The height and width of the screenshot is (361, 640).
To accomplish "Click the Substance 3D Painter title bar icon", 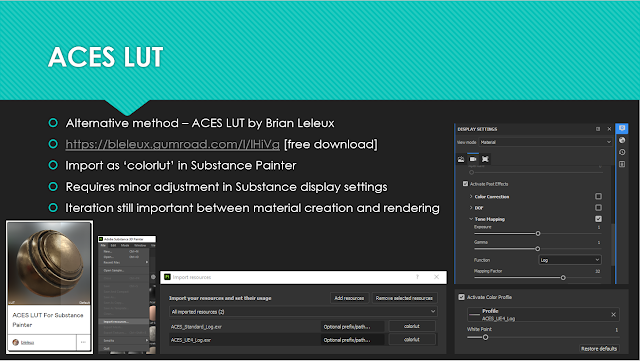I will 101,239.
